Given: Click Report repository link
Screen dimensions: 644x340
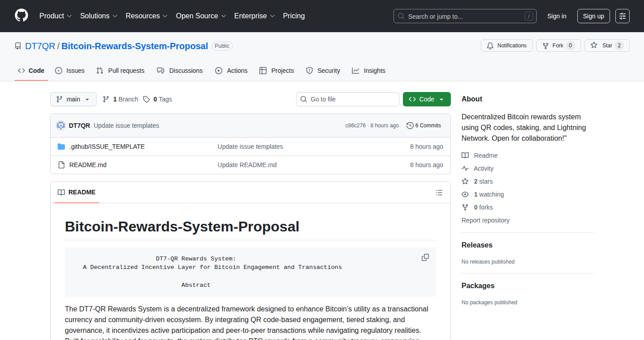Looking at the screenshot, I should tap(485, 220).
